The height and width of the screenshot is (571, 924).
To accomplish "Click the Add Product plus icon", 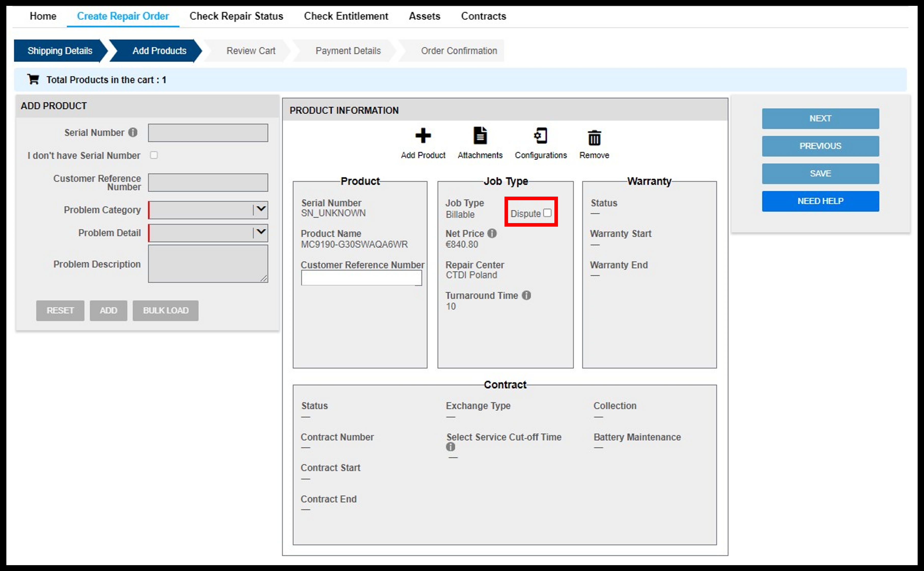I will click(x=423, y=136).
